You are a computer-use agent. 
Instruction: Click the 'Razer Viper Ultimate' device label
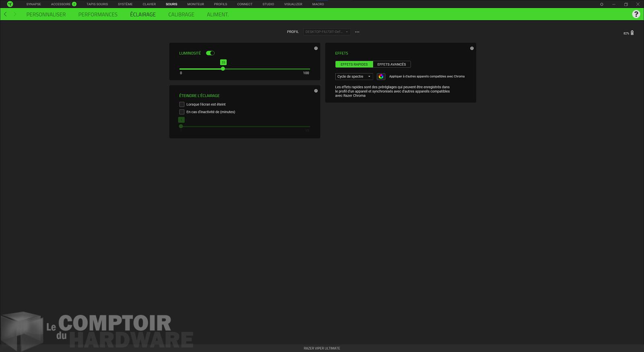[x=322, y=348]
